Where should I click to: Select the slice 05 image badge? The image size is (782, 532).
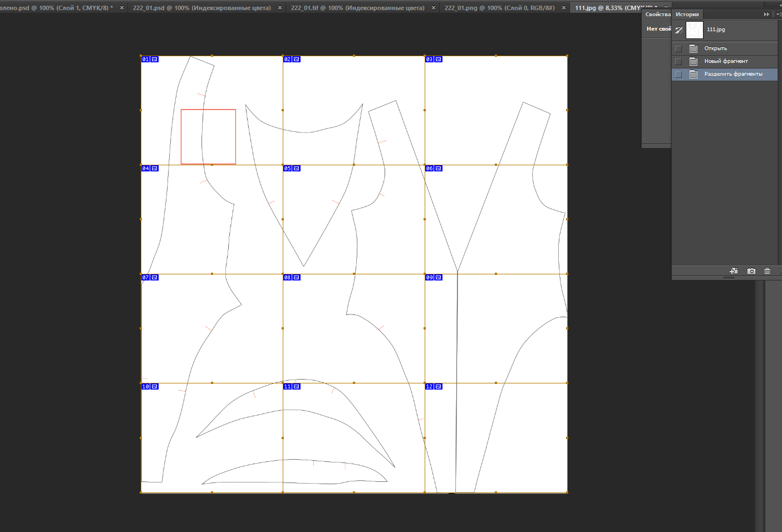click(x=297, y=169)
